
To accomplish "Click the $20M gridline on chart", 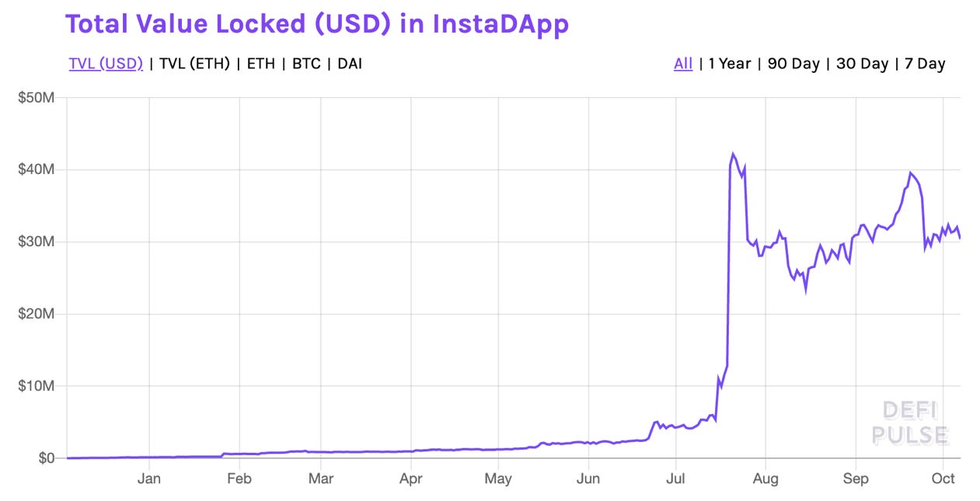I will (x=466, y=314).
